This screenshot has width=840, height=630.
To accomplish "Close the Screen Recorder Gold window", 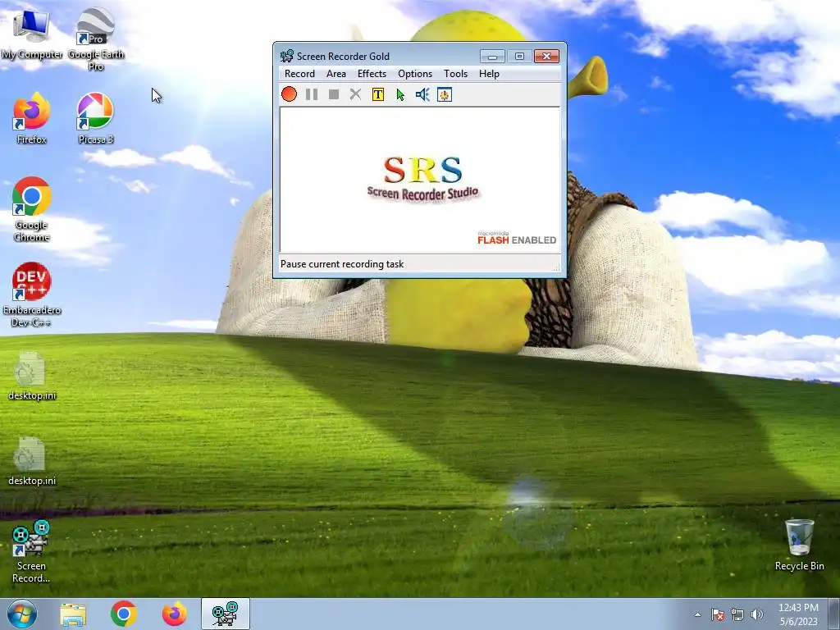I will tap(546, 57).
